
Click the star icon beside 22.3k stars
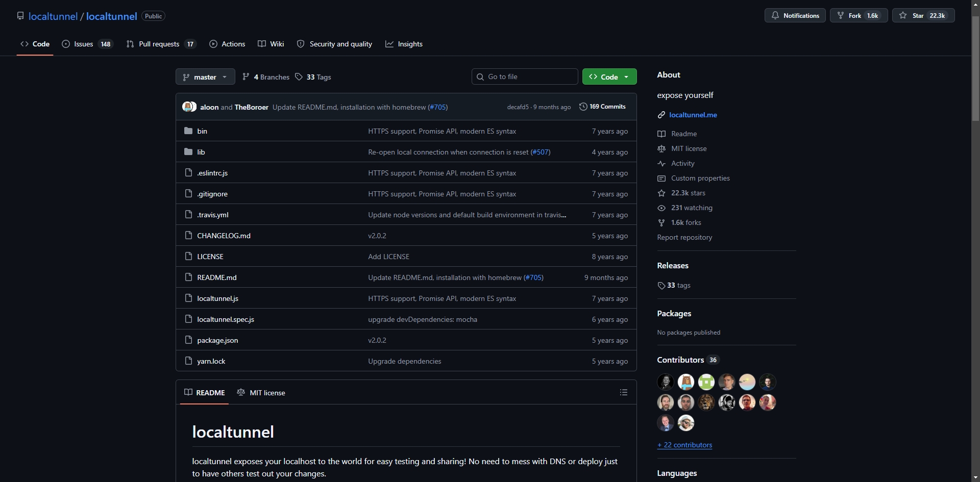[661, 193]
